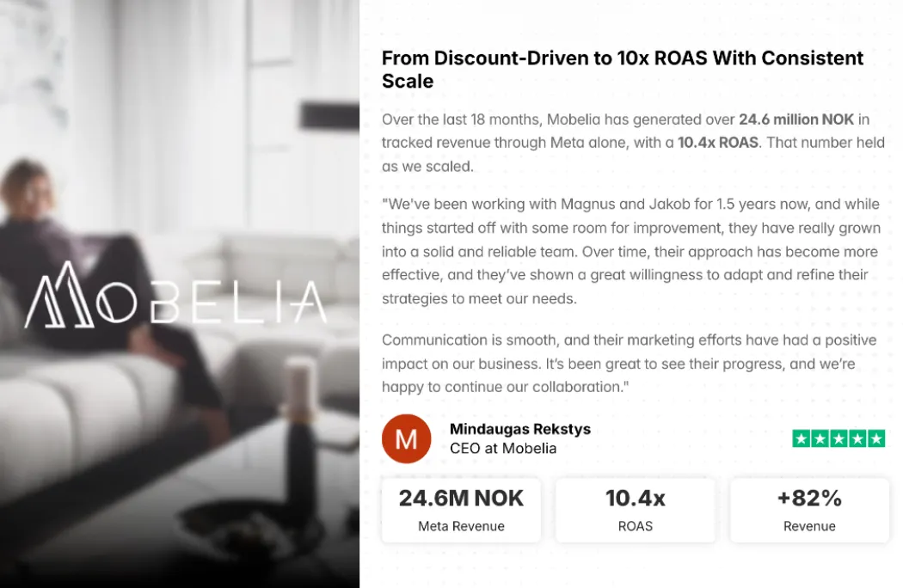The height and width of the screenshot is (588, 903).
Task: Click the name Mindaugas Rekstys
Action: click(x=520, y=429)
